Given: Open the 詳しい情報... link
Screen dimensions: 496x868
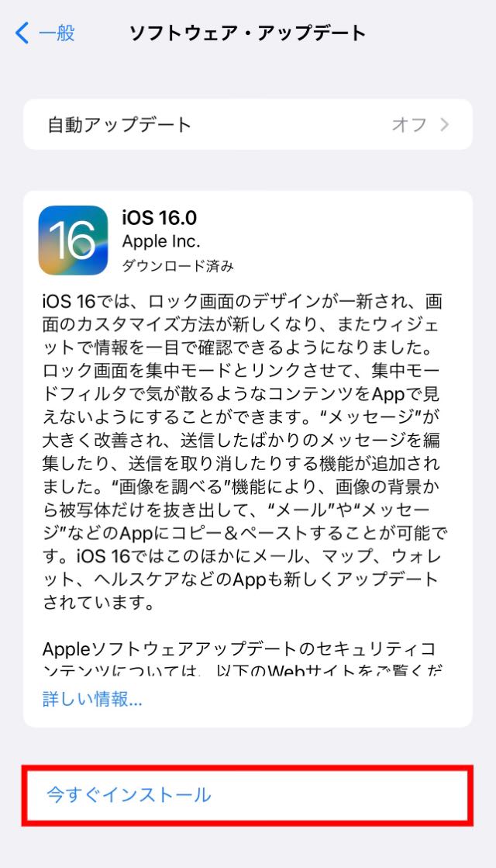Looking at the screenshot, I should pyautogui.click(x=92, y=699).
